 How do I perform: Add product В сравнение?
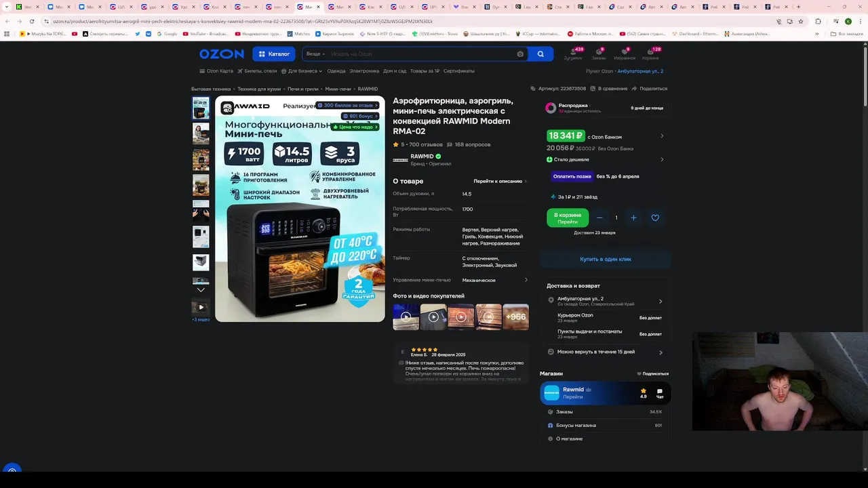(x=609, y=89)
